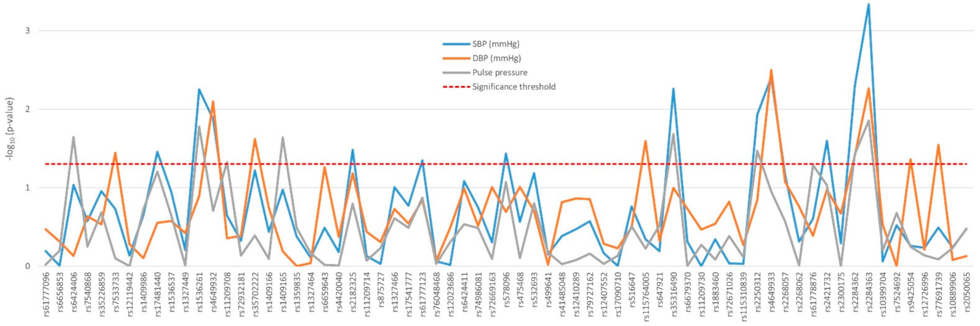Screen dimensions: 980x326
Task: Click the y-axis tick label 3
Action: [x=27, y=31]
